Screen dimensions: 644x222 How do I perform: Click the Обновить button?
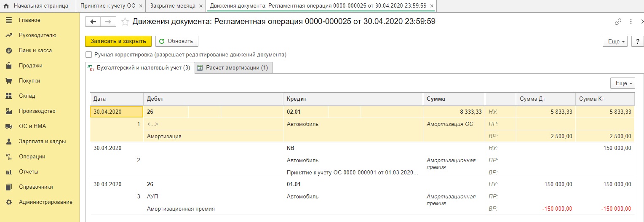pyautogui.click(x=177, y=41)
